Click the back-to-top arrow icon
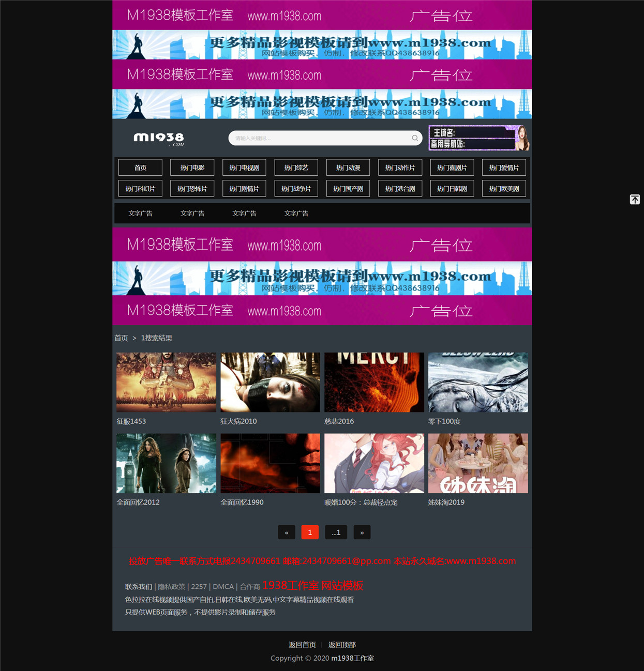Viewport: 644px width, 671px height. tap(635, 200)
